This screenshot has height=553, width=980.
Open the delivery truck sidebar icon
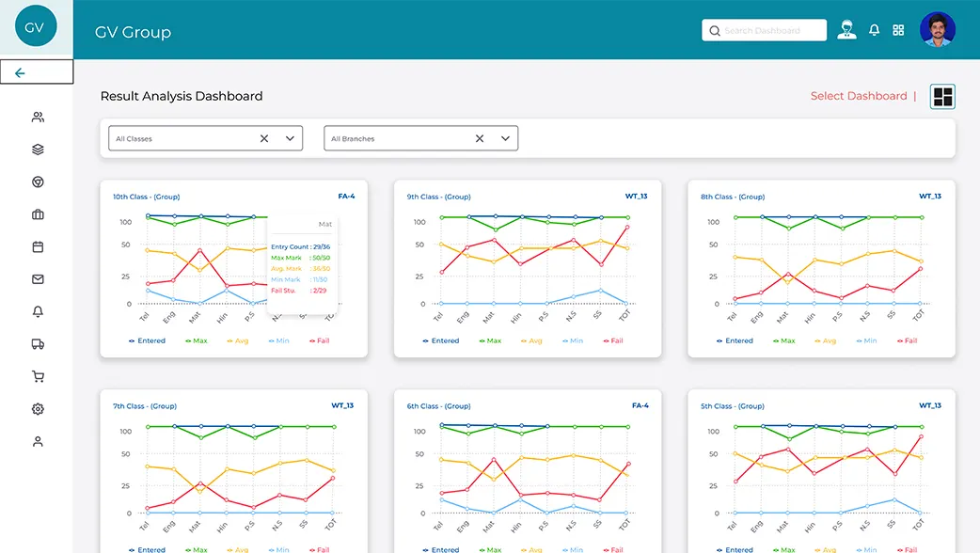click(x=38, y=344)
